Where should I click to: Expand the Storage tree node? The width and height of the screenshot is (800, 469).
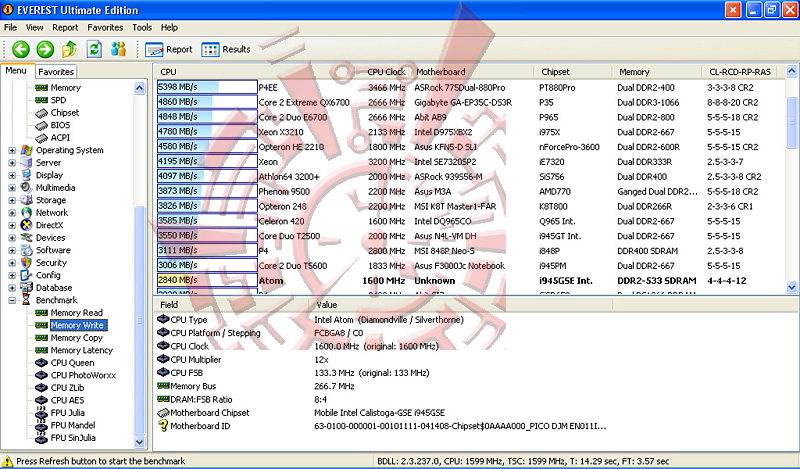[12, 200]
